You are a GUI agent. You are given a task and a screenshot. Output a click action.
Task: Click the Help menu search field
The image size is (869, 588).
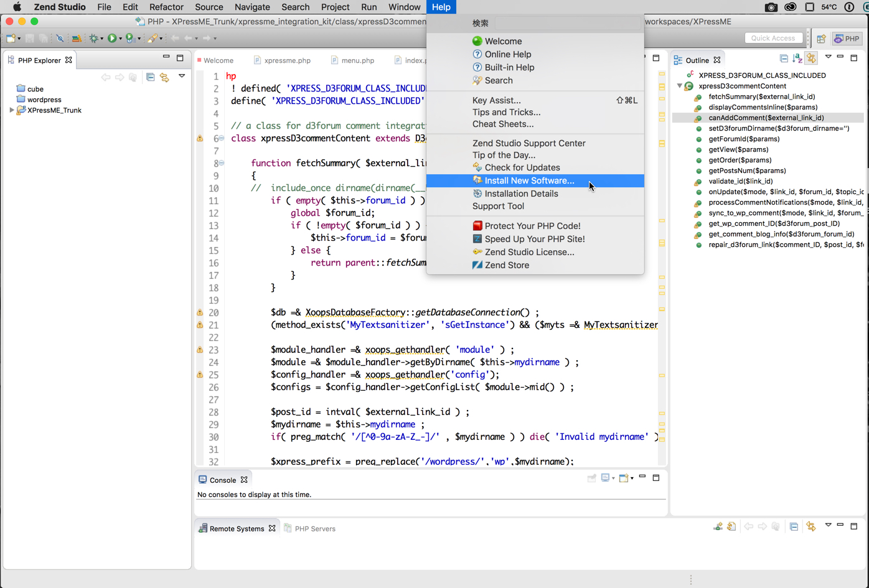pyautogui.click(x=566, y=23)
